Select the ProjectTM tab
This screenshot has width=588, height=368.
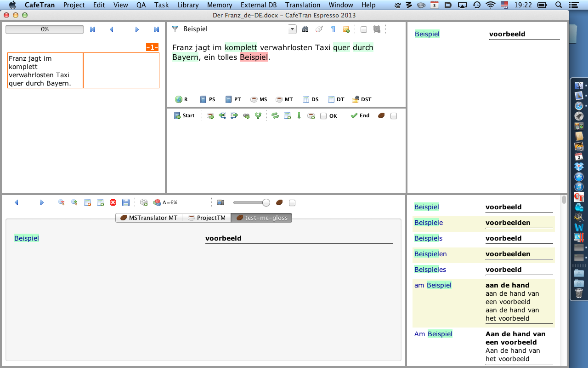[x=207, y=218]
